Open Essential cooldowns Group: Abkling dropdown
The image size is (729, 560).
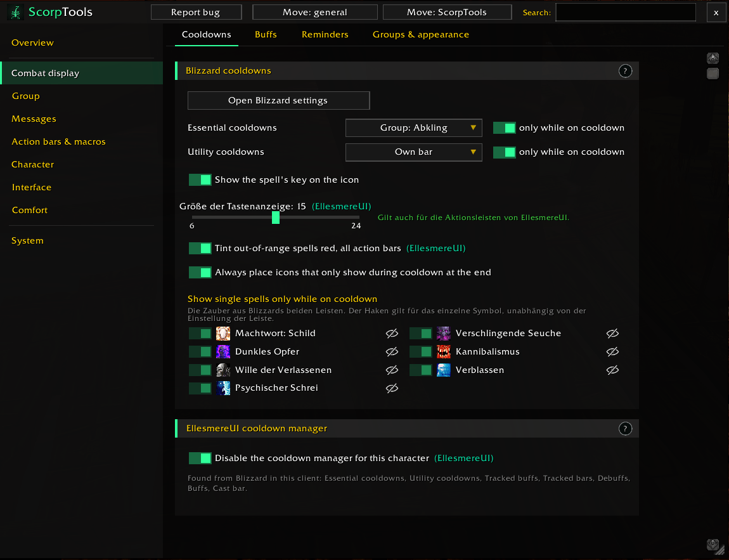(414, 128)
